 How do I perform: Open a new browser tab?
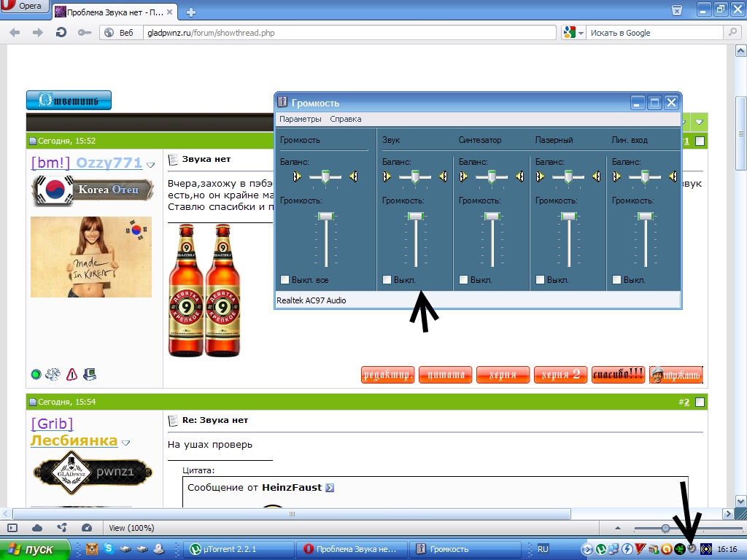[x=191, y=12]
